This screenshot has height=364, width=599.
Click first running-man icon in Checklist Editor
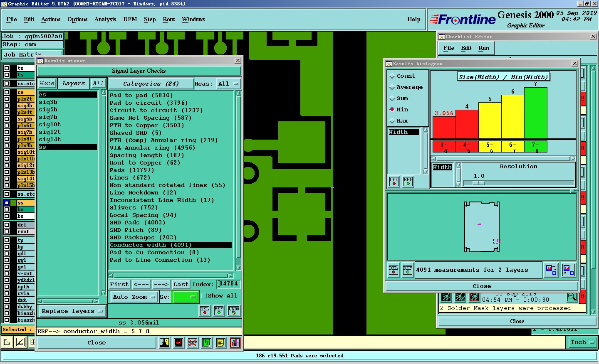(446, 297)
